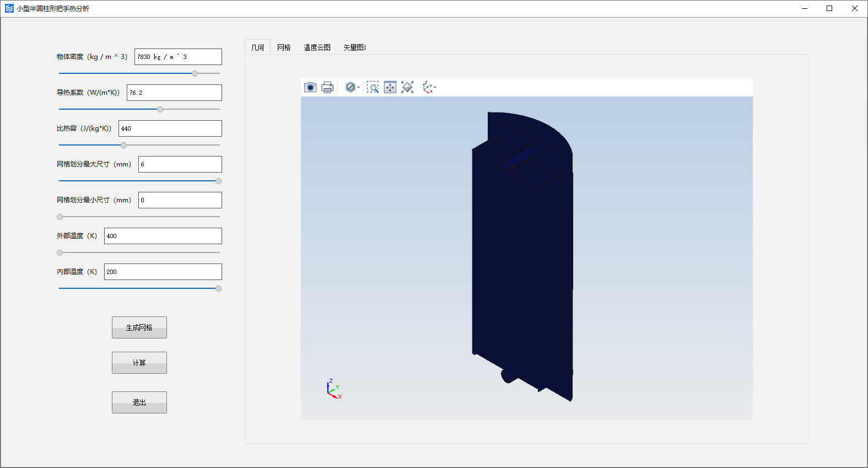
Task: Click the 物体密度 slider handle
Action: pyautogui.click(x=195, y=73)
